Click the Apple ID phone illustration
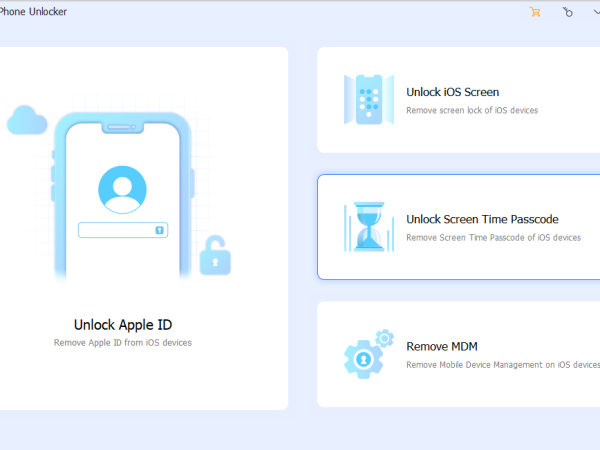Image resolution: width=600 pixels, height=450 pixels. pos(122,197)
